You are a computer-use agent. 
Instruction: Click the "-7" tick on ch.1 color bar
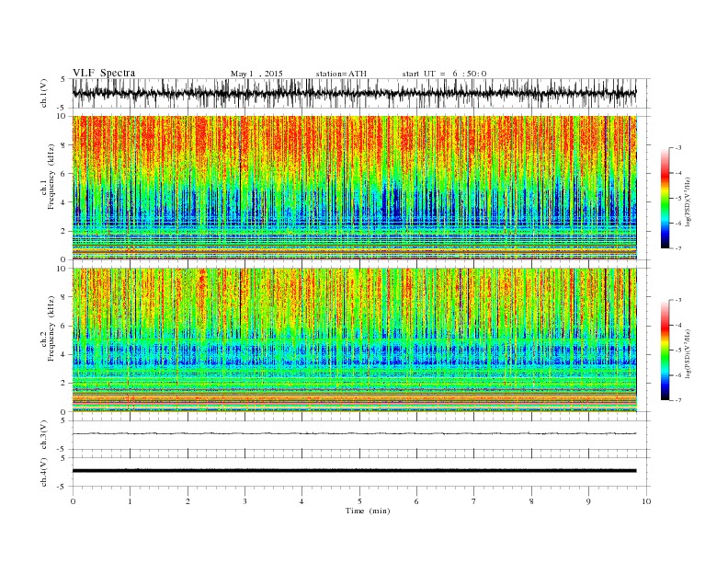click(x=677, y=248)
